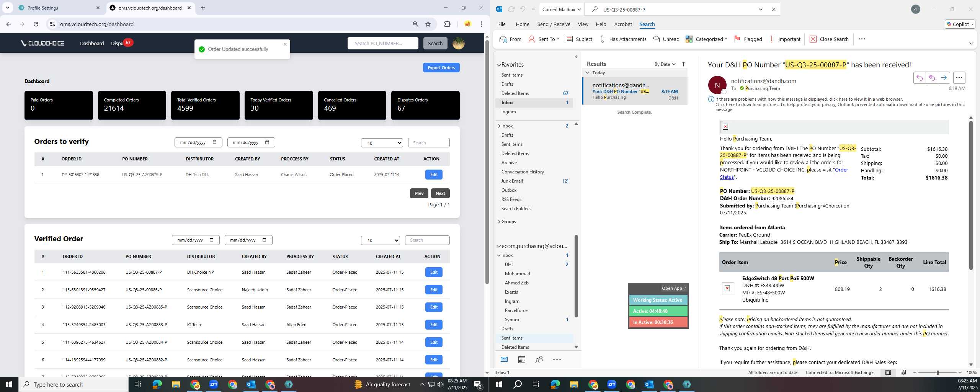This screenshot has width=980, height=392.
Task: Reverse sort order arrow in Results
Action: point(683,64)
